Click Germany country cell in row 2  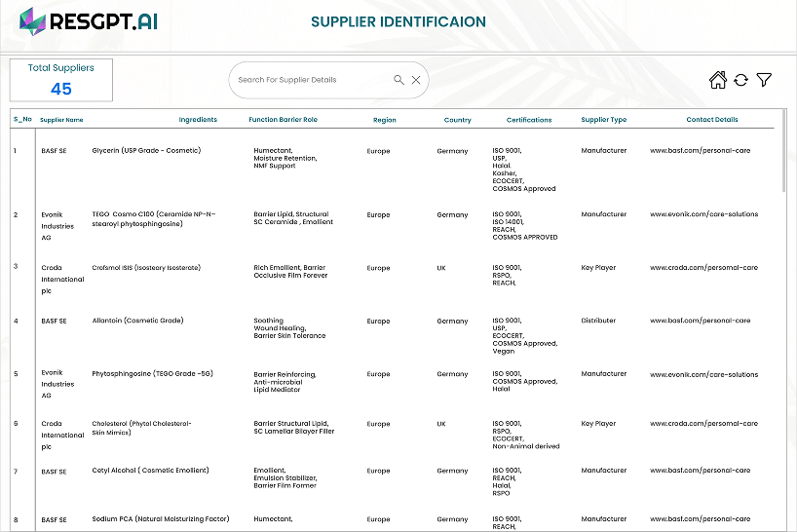[452, 215]
